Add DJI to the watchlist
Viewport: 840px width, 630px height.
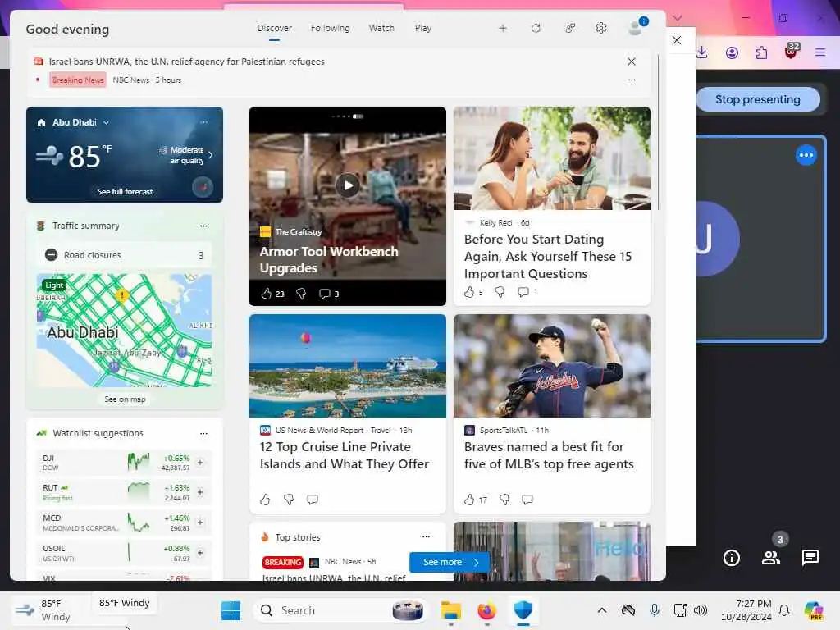click(200, 463)
